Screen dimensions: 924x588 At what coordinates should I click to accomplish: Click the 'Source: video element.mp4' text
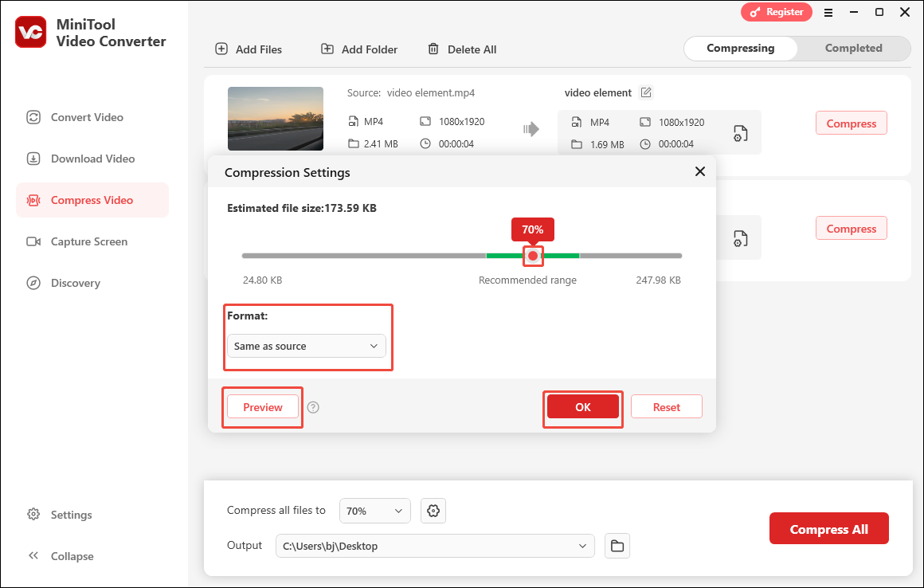(x=411, y=92)
